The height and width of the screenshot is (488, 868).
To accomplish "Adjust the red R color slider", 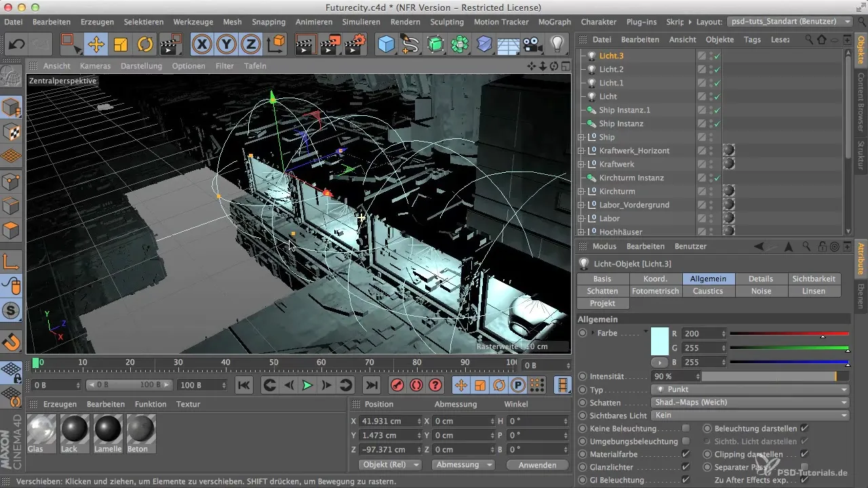I will tap(789, 333).
